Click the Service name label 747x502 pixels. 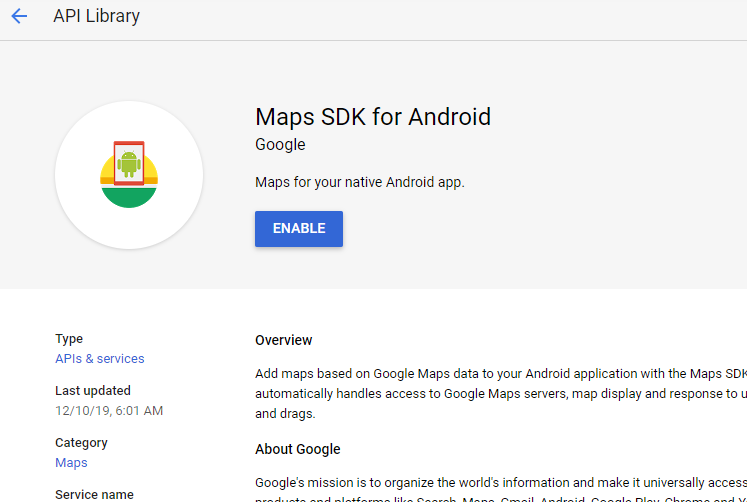(x=94, y=495)
